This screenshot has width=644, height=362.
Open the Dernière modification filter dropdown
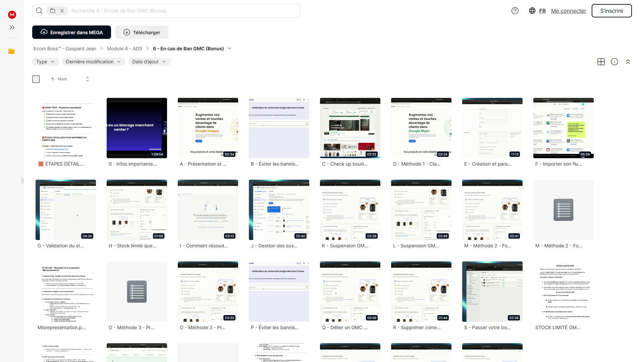click(94, 62)
